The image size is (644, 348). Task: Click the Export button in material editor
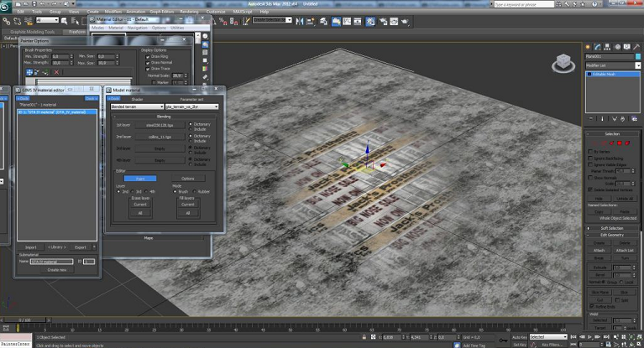81,247
